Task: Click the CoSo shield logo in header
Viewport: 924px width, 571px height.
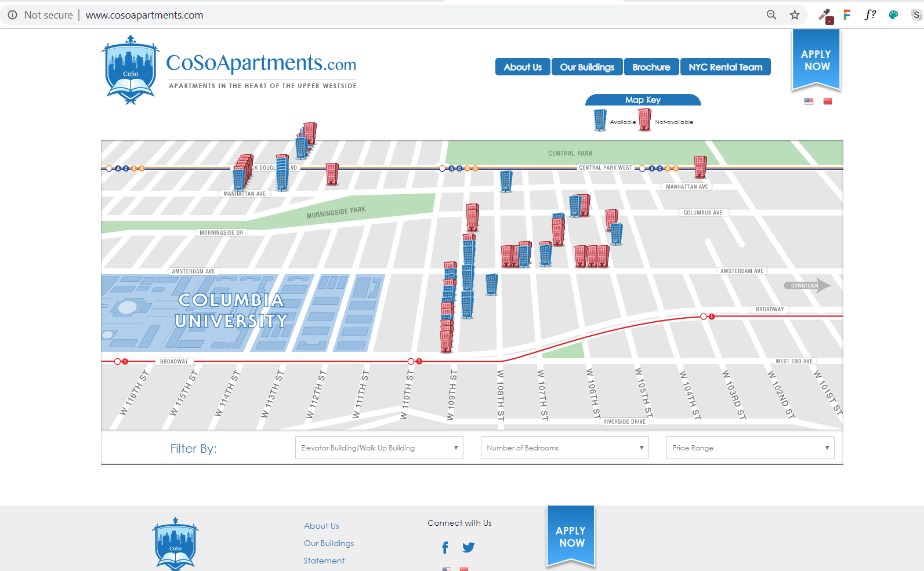Action: click(131, 70)
